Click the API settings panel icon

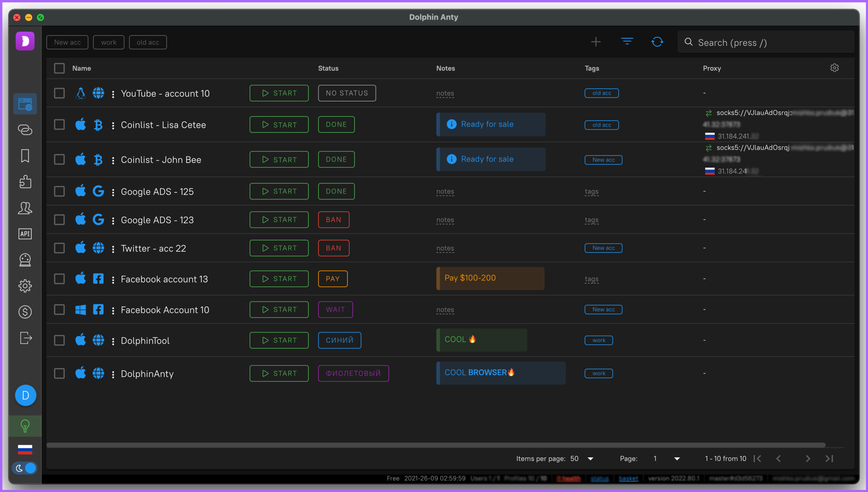click(x=25, y=234)
